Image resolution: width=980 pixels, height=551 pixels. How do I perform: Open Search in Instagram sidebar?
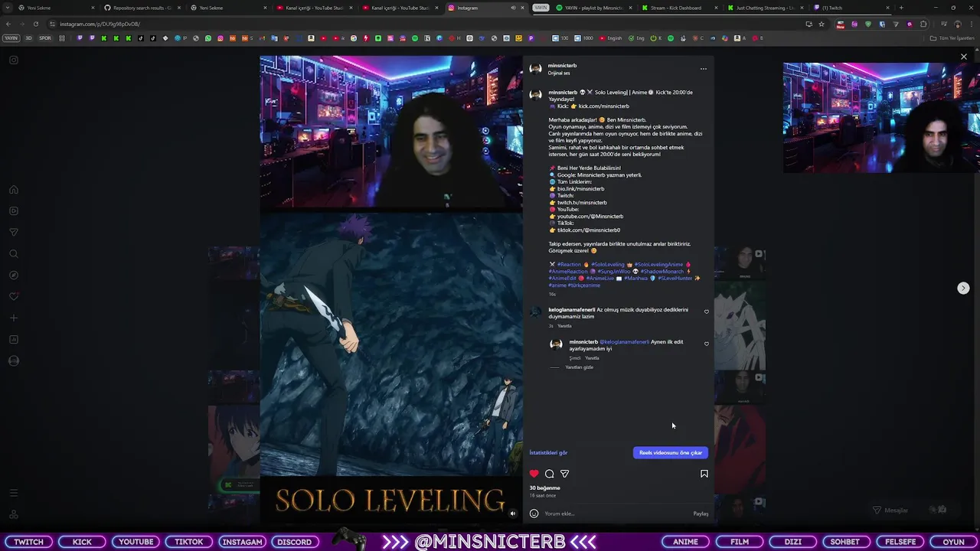click(14, 254)
